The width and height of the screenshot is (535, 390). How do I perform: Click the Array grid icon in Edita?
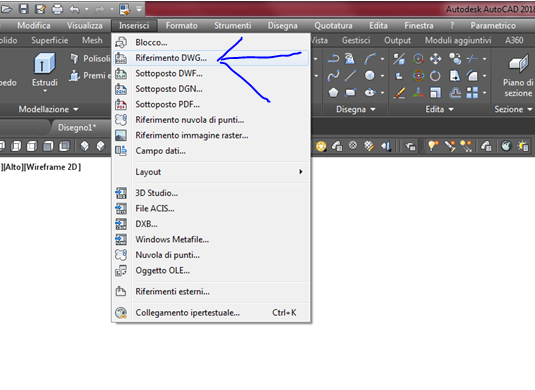pos(472,92)
